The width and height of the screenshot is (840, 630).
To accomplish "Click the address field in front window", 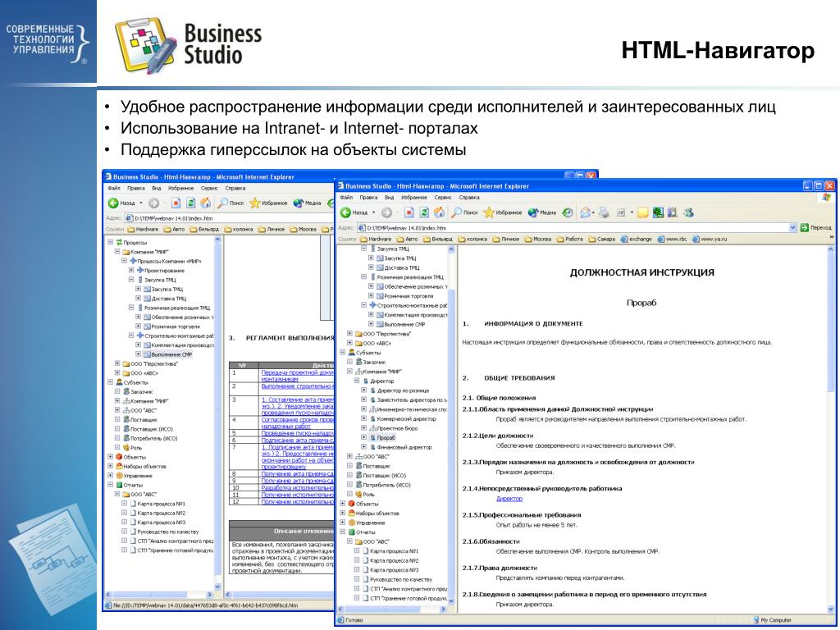I will click(x=577, y=228).
